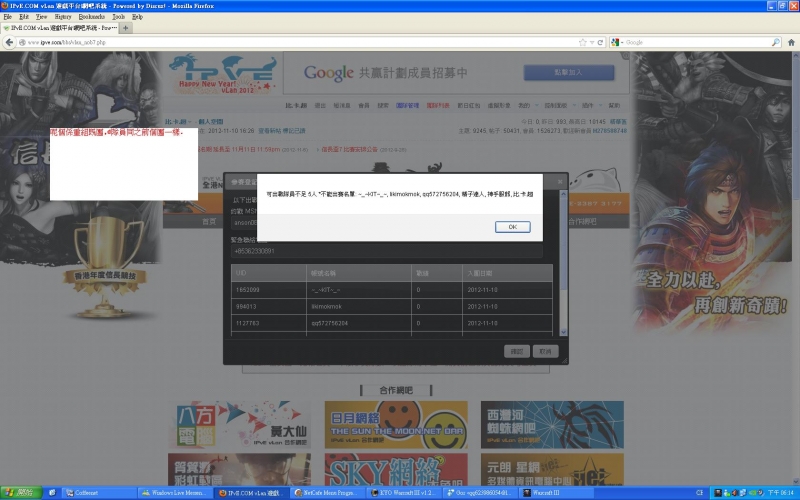The image size is (800, 500).
Task: Open 團隊管理 link in forum nav
Action: coord(407,106)
